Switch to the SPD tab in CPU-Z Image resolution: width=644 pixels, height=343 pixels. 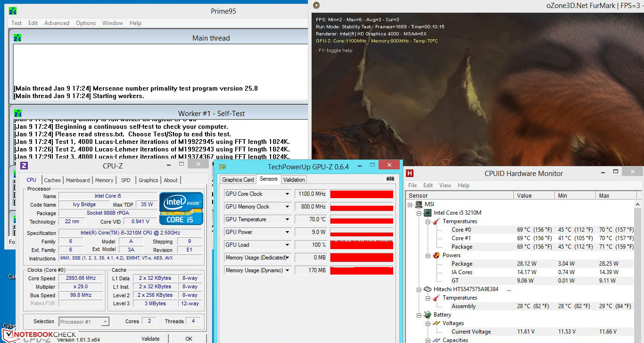tap(126, 180)
